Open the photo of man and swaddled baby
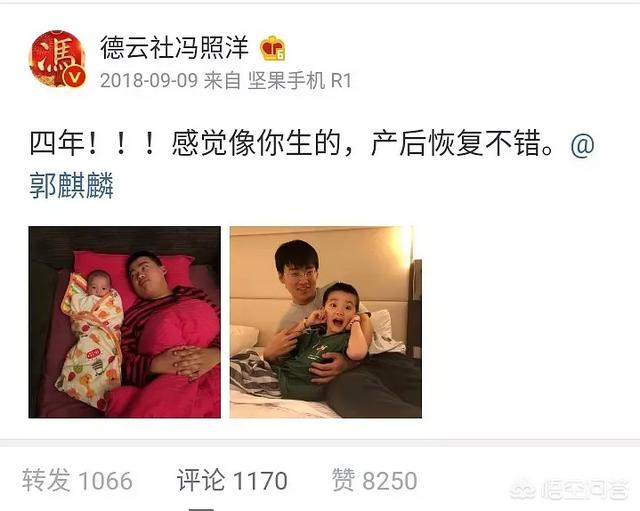The height and width of the screenshot is (511, 640). [x=124, y=322]
